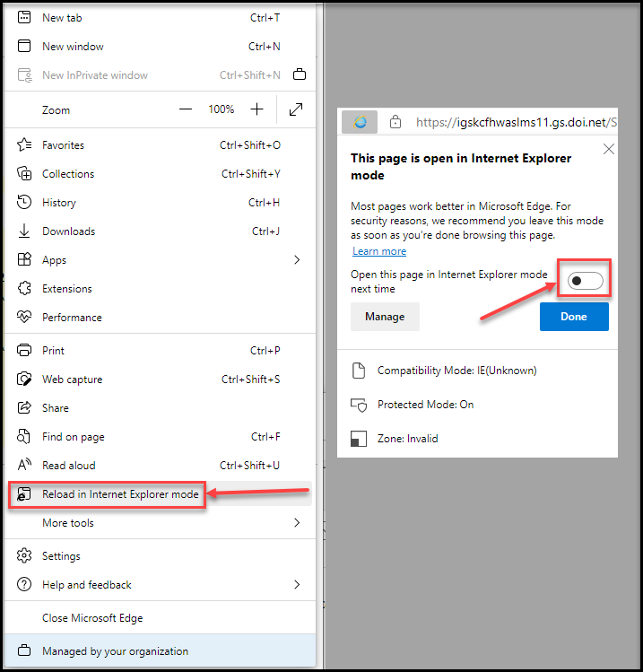Click the Share icon
Viewport: 643px width, 672px height.
pyautogui.click(x=24, y=407)
